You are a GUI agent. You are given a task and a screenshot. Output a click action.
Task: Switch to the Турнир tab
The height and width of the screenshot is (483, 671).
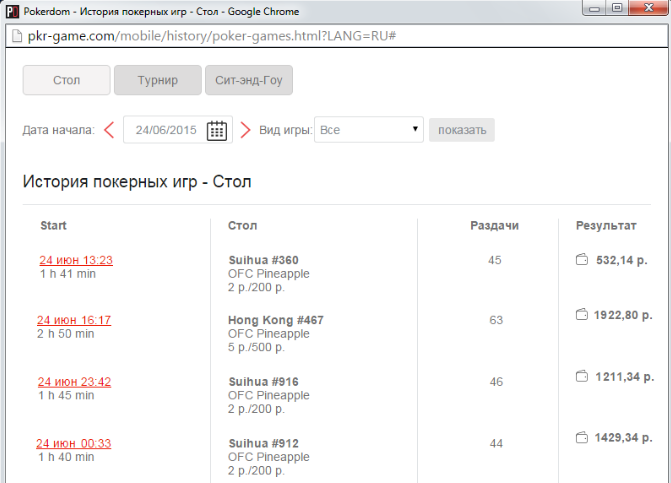(157, 80)
